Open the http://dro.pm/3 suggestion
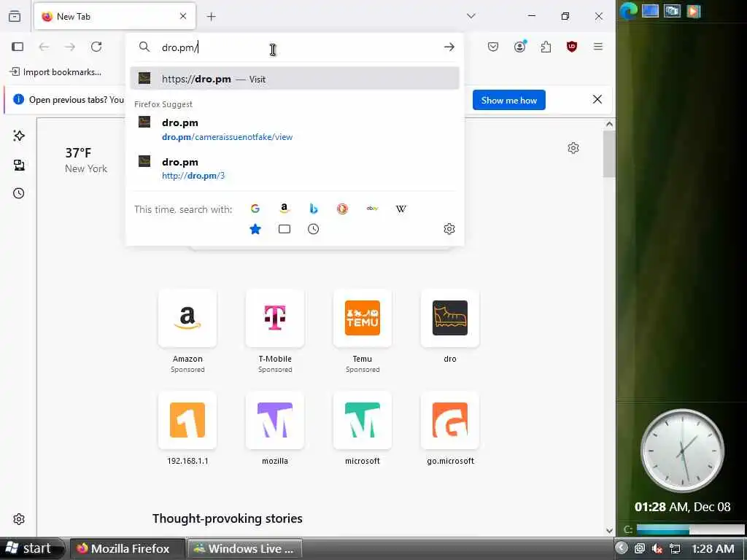747x560 pixels. 295,168
